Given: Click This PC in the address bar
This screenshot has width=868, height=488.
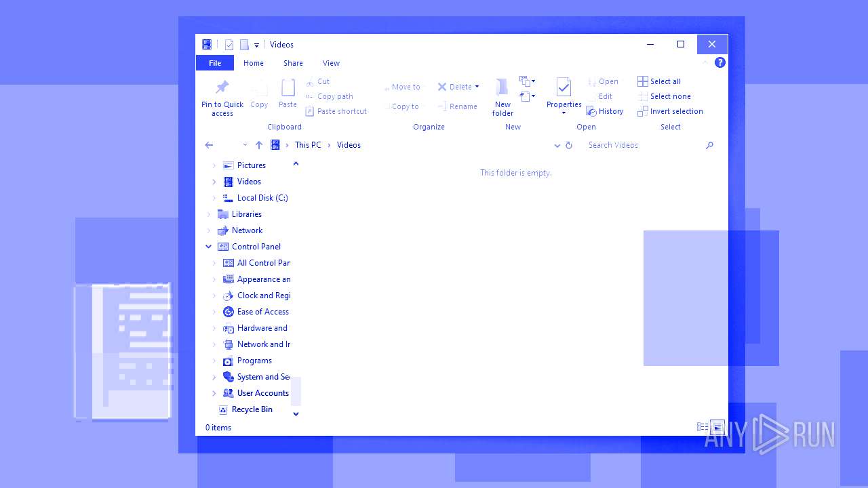Looking at the screenshot, I should 308,145.
